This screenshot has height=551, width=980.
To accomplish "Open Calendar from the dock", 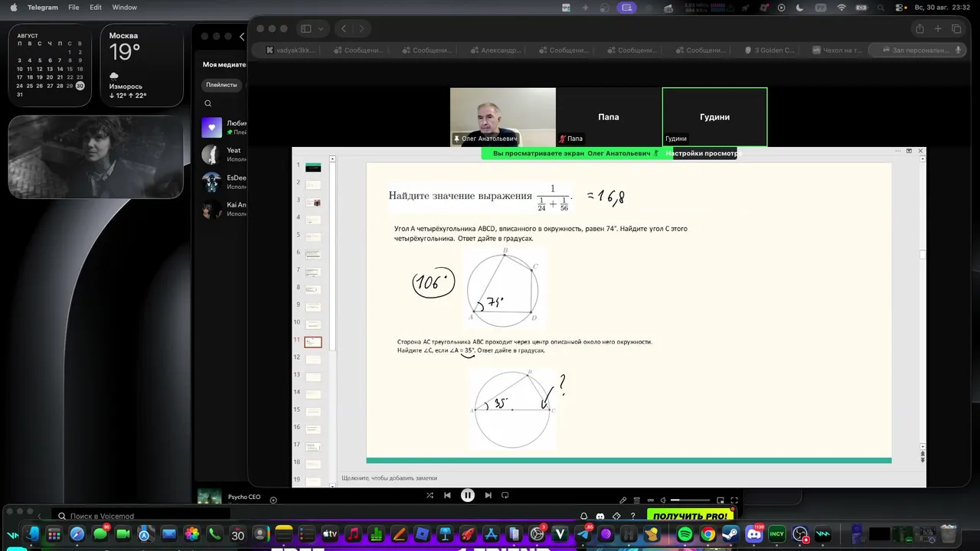I will click(238, 534).
